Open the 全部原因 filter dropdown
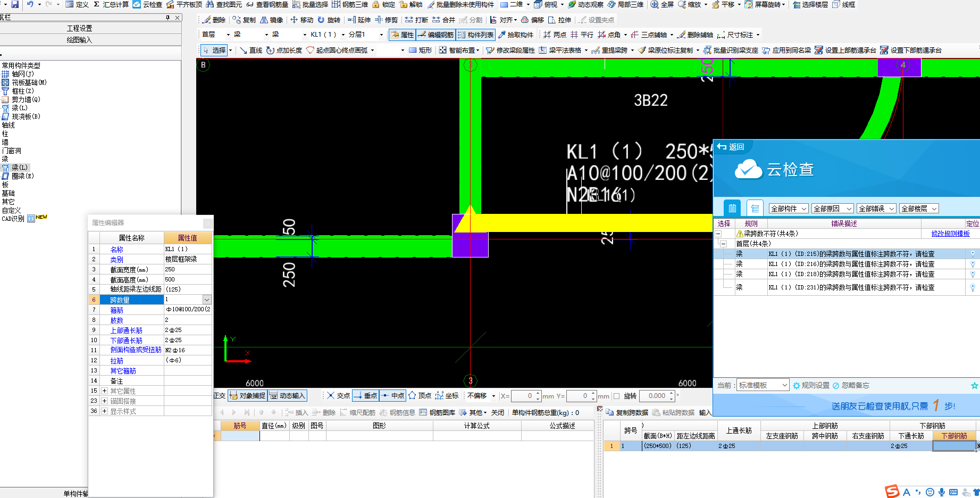This screenshot has width=980, height=498. (833, 209)
